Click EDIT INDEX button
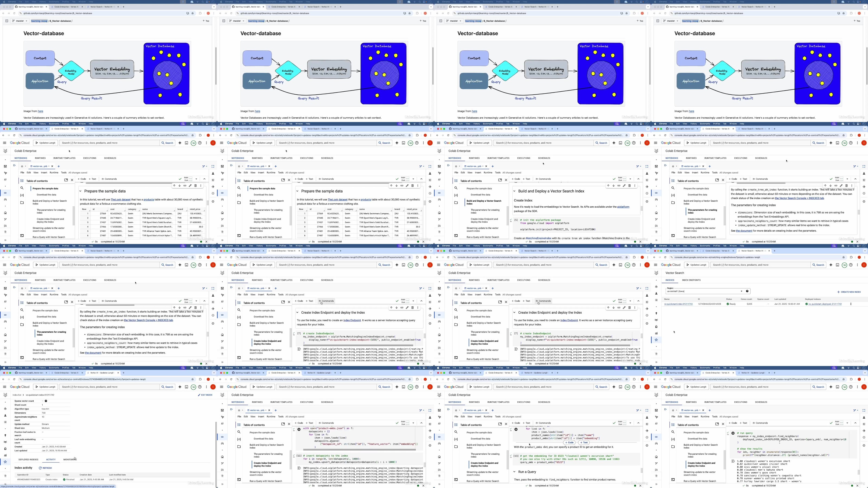 tap(205, 395)
